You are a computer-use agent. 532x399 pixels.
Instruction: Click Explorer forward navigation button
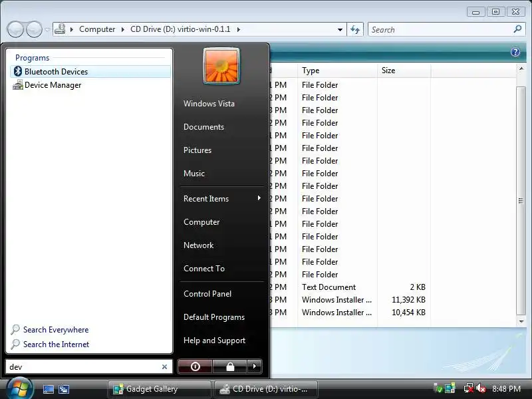click(35, 29)
